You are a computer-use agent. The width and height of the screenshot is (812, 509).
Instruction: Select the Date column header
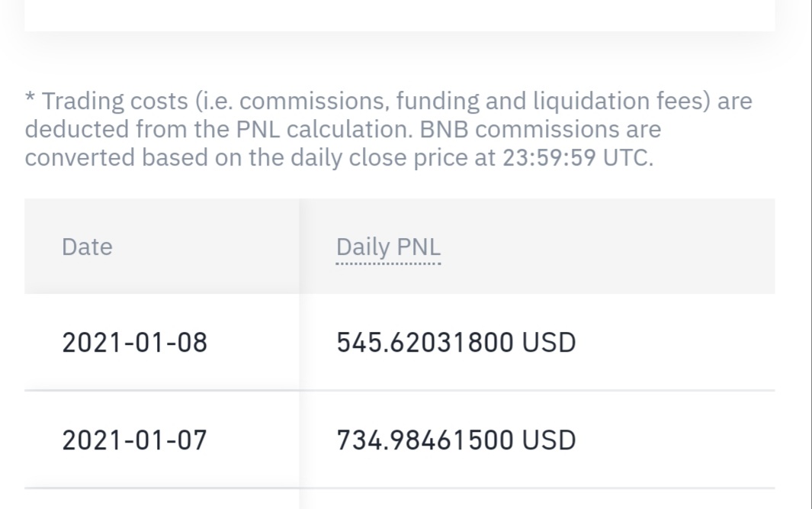click(x=87, y=246)
